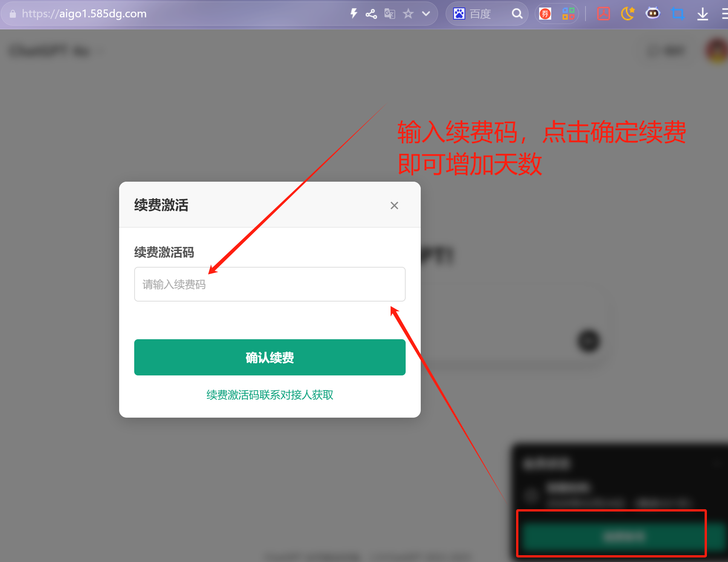This screenshot has width=728, height=562.
Task: Click the Baidu paw search engine icon
Action: (459, 14)
